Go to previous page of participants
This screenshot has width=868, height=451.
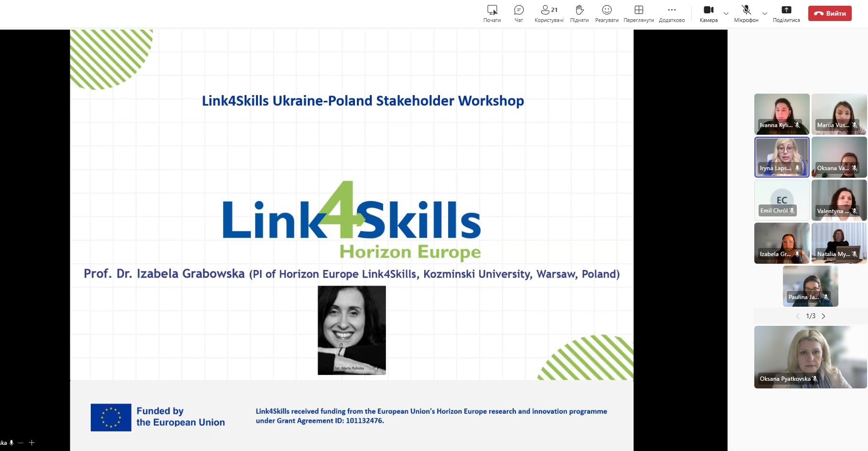pos(798,316)
